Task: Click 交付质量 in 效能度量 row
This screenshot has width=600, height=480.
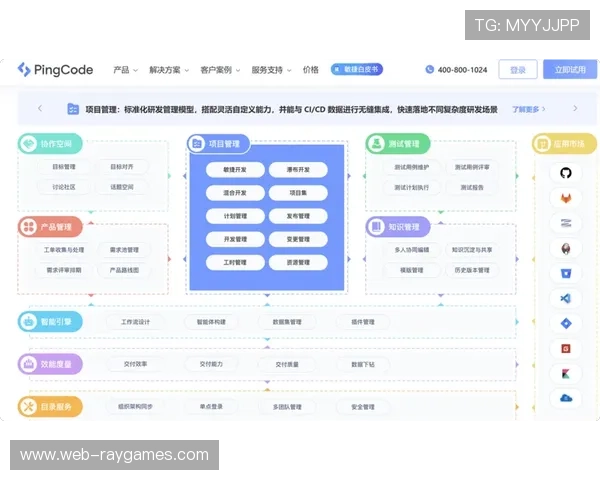Action: (x=287, y=364)
